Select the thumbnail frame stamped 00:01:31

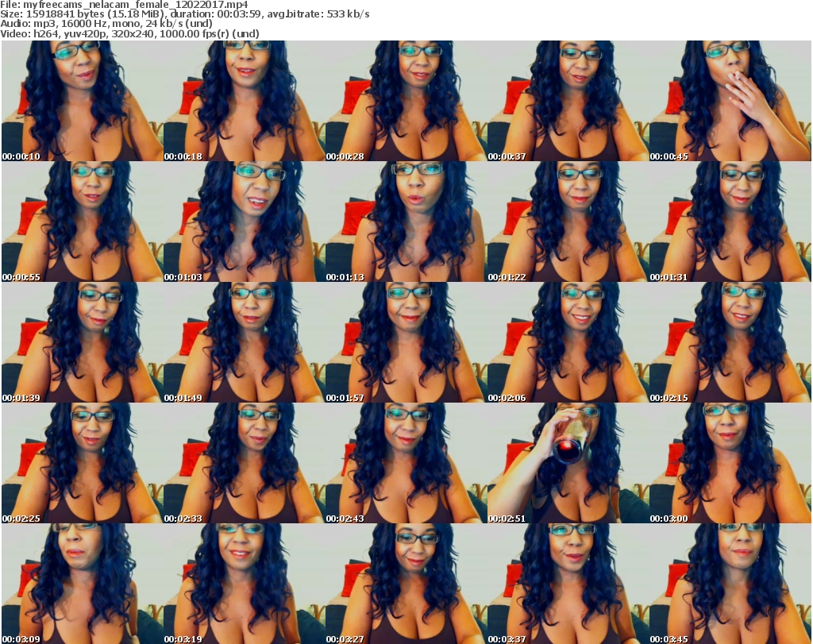(x=730, y=222)
